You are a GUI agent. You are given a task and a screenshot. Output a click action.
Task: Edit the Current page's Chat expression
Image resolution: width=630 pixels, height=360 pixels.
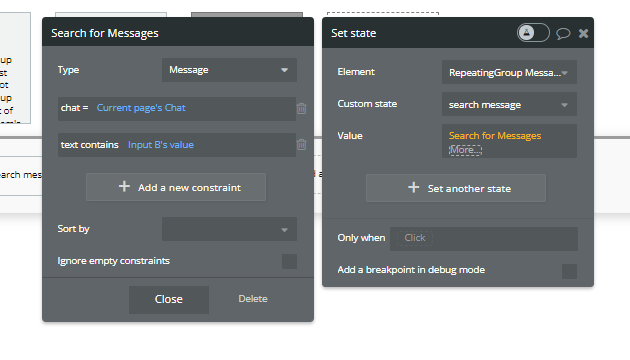tap(141, 108)
